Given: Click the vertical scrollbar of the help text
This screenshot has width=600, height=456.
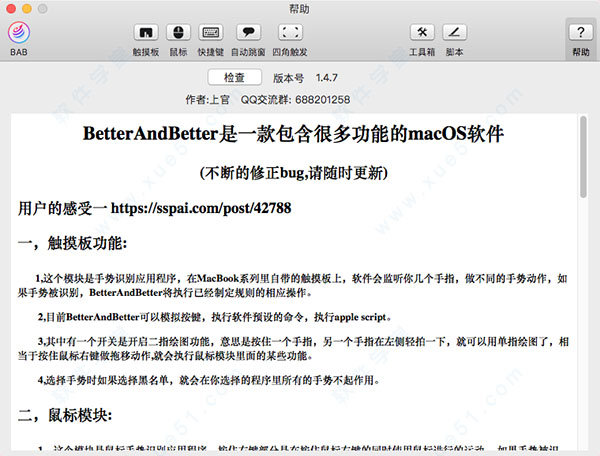Looking at the screenshot, I should [583, 156].
